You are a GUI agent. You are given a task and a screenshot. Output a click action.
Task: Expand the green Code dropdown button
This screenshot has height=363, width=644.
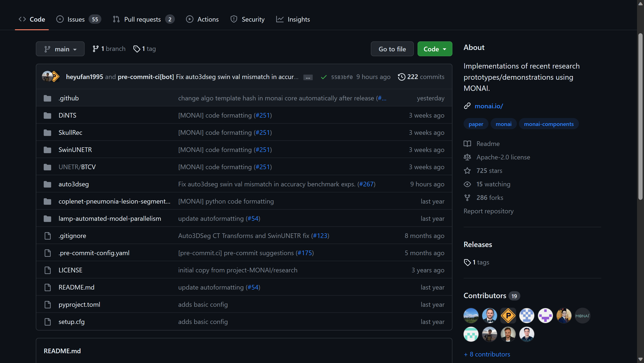pyautogui.click(x=435, y=49)
